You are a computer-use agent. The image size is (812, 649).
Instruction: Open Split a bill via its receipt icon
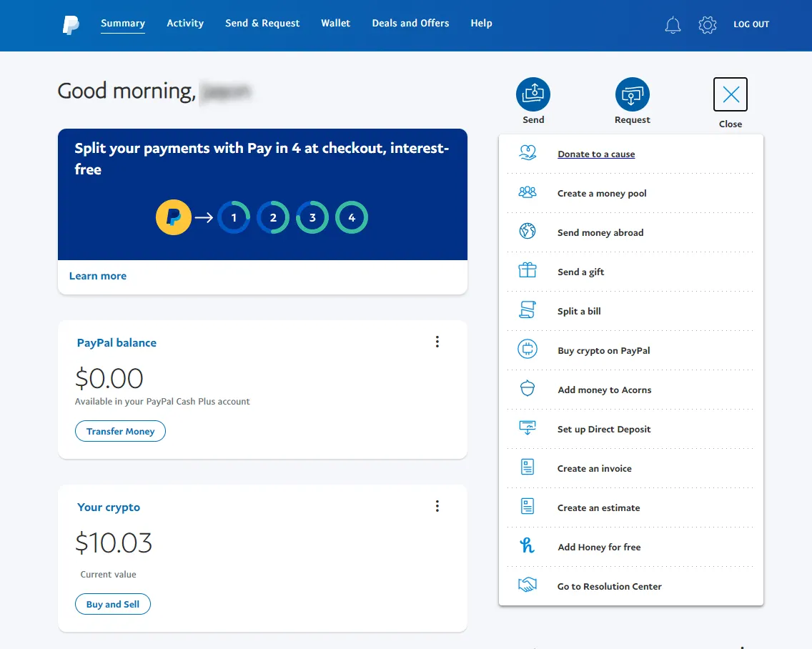(x=527, y=309)
